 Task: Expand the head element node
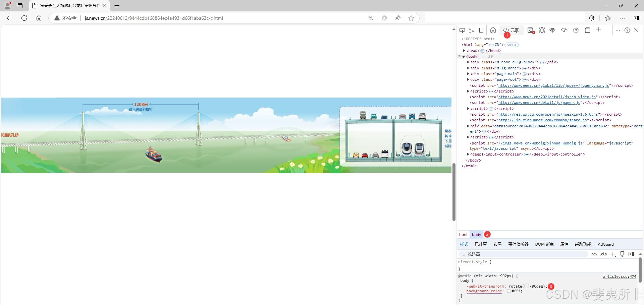pos(464,51)
